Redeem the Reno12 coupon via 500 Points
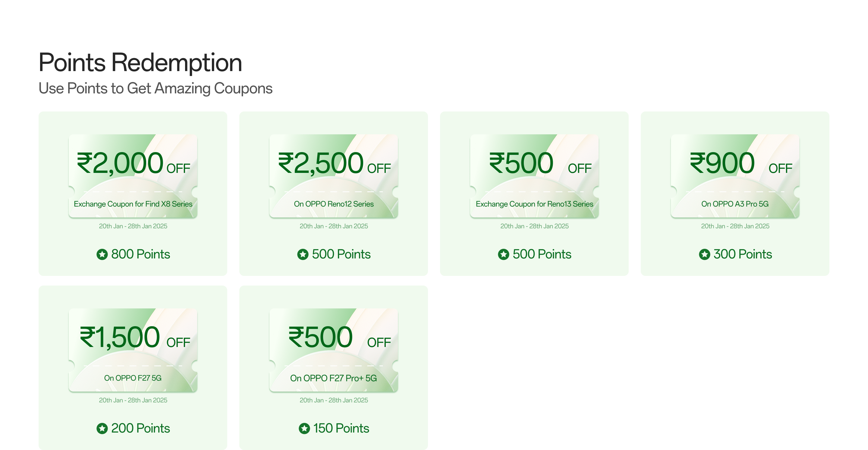868x450 pixels. [x=341, y=254]
